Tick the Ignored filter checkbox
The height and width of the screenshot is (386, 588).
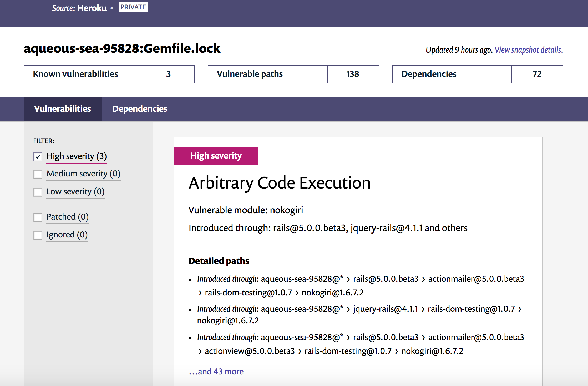[38, 235]
